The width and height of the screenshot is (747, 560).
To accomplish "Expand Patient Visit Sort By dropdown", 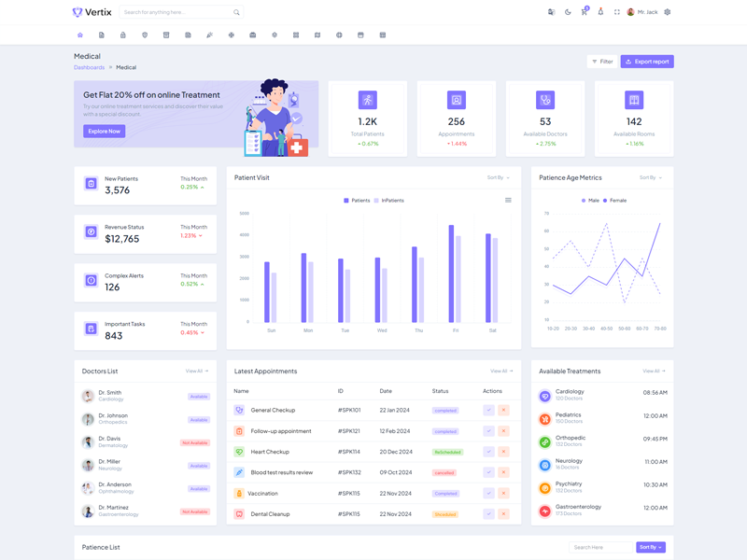I will pos(498,177).
